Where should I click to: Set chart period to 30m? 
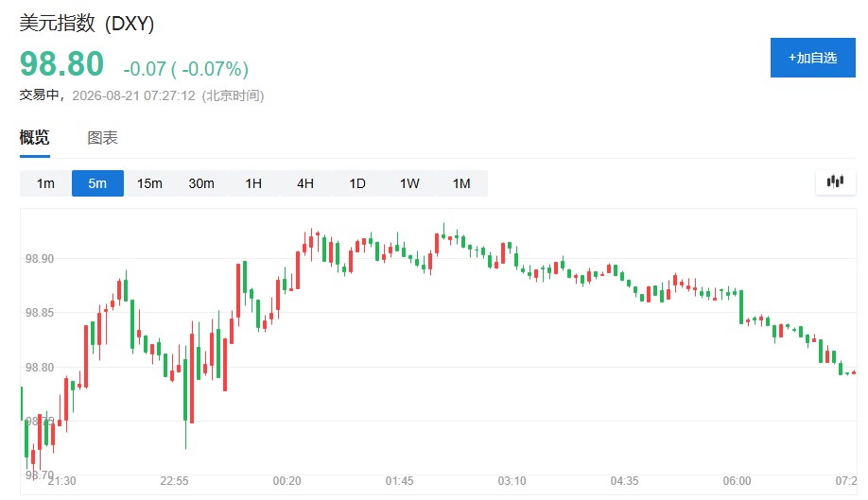(201, 183)
